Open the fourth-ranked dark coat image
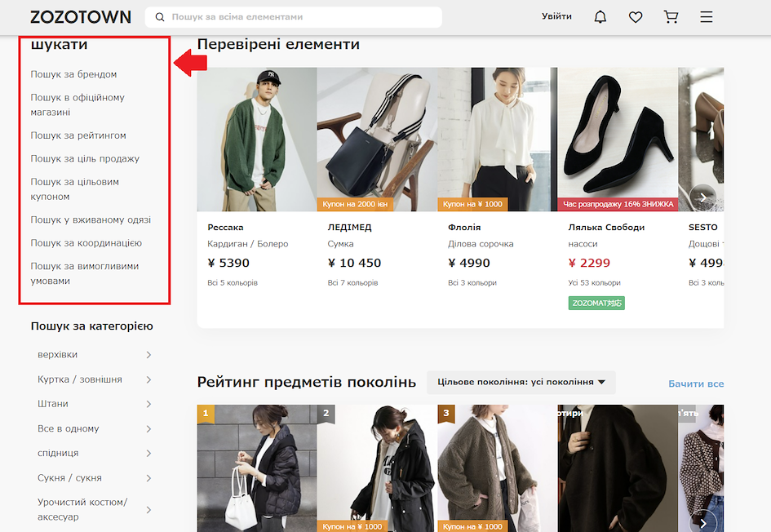The image size is (771, 532). (x=618, y=468)
